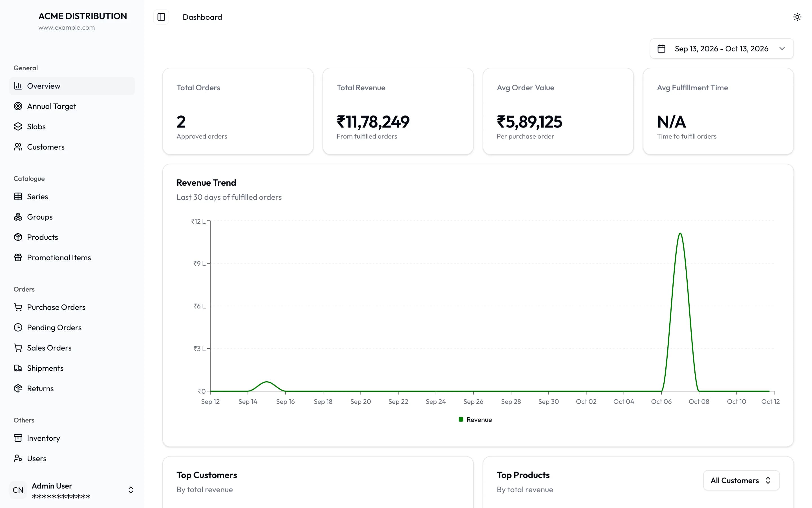Click the Promotional Items gift icon
The width and height of the screenshot is (812, 508).
click(x=18, y=258)
